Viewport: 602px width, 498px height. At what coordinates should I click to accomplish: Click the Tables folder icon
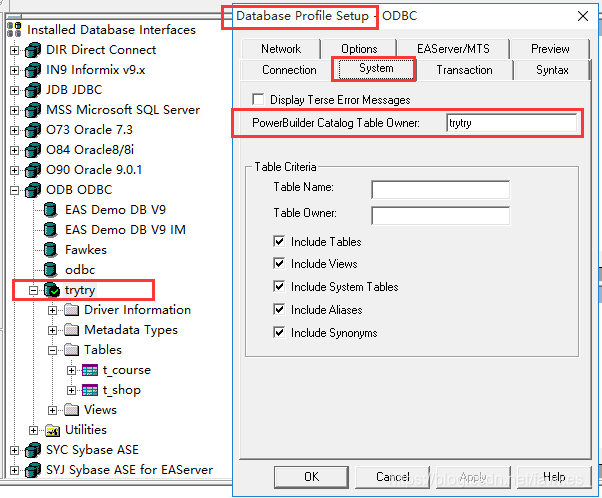coord(71,350)
